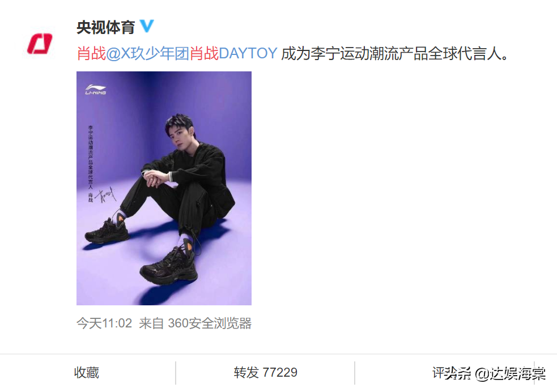Click the blue V verified badge
This screenshot has height=392, width=557.
[147, 26]
